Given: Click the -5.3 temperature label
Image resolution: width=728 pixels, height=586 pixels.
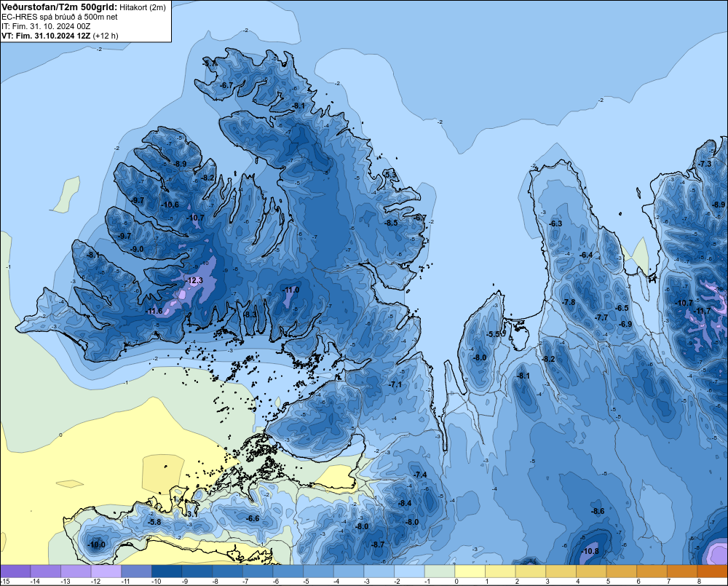Looking at the screenshot, I should (392, 175).
